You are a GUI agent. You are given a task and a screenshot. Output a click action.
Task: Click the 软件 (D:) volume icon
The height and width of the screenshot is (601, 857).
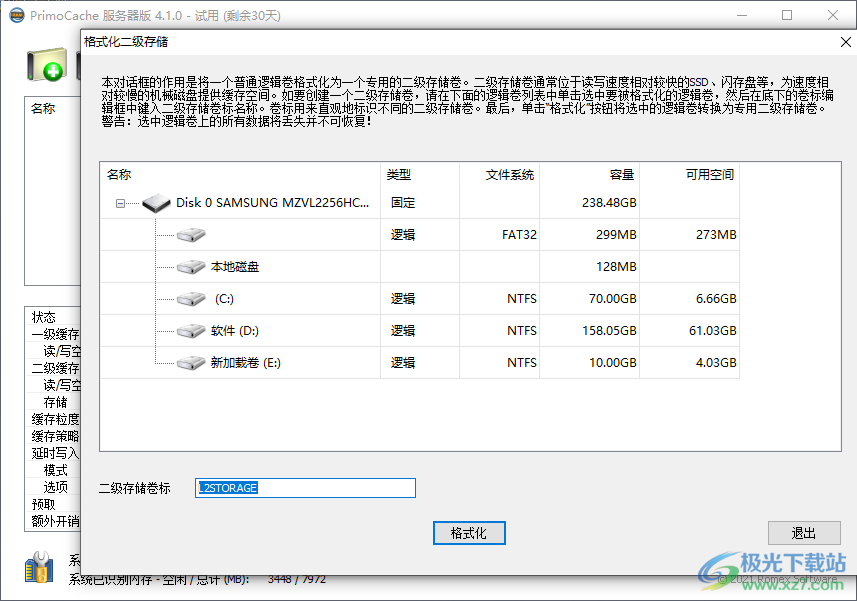pyautogui.click(x=191, y=331)
